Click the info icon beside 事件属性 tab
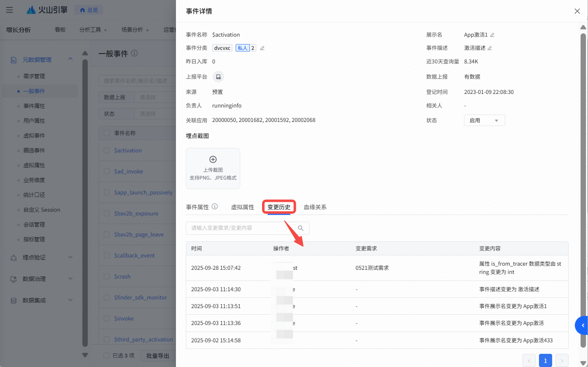 [x=215, y=207]
